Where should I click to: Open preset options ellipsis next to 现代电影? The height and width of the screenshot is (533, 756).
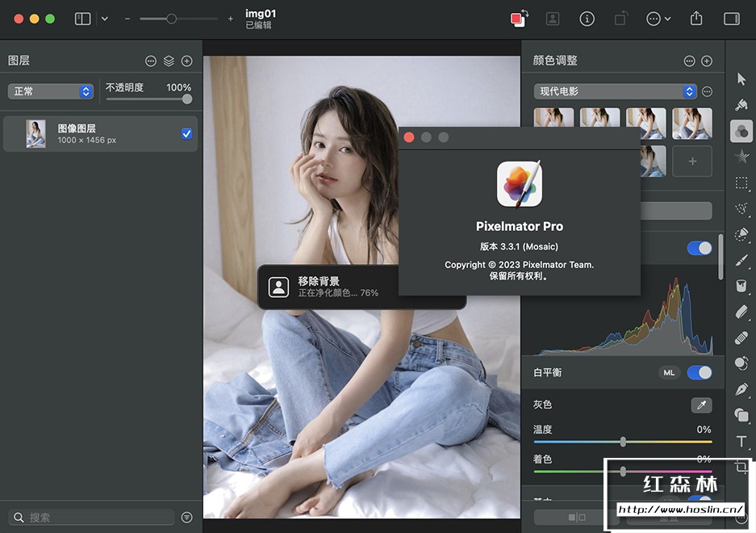708,91
